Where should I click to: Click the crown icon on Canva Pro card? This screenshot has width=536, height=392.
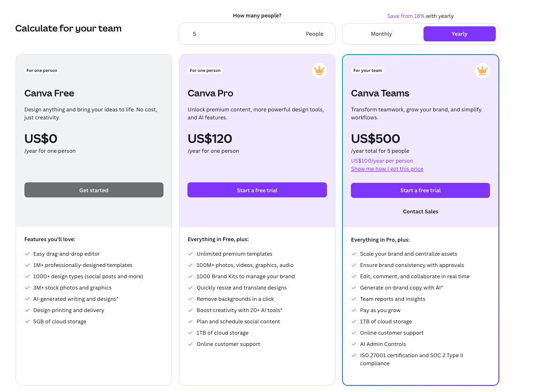pyautogui.click(x=319, y=71)
